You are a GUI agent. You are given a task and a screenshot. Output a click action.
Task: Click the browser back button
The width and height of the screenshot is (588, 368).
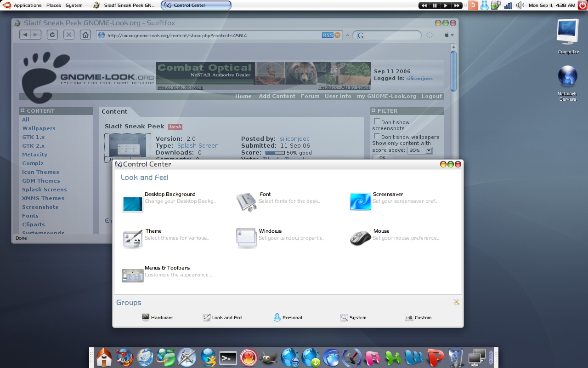coord(25,35)
